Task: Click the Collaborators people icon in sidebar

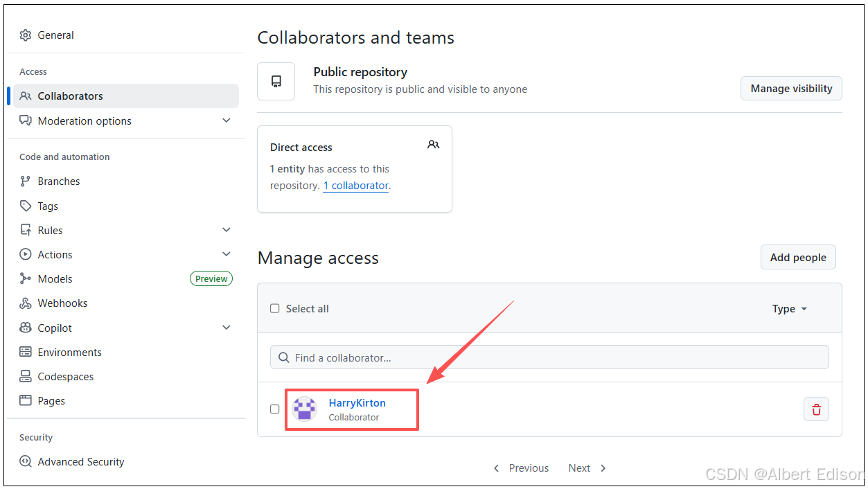Action: coord(26,96)
